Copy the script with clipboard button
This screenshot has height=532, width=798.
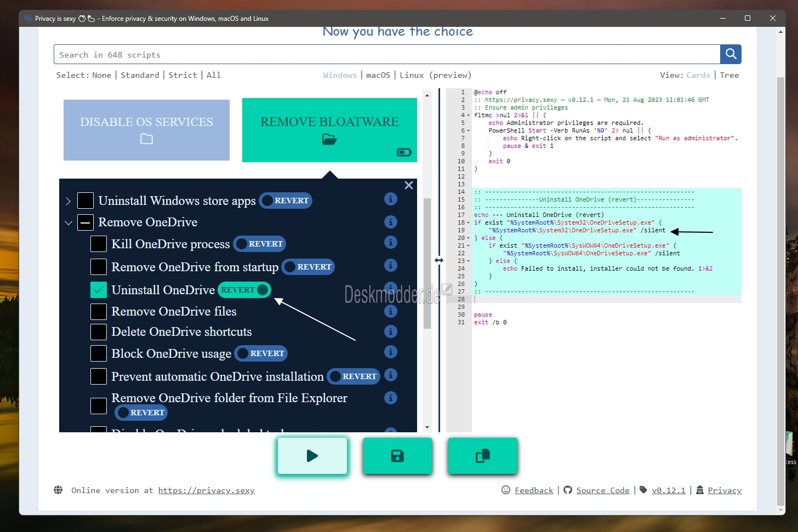(483, 456)
